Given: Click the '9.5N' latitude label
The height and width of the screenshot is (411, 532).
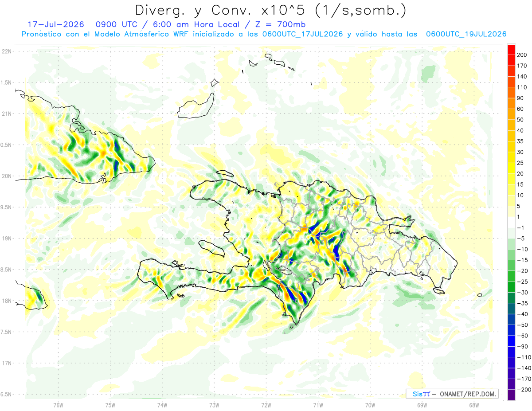Looking at the screenshot, I should [x=6, y=207].
